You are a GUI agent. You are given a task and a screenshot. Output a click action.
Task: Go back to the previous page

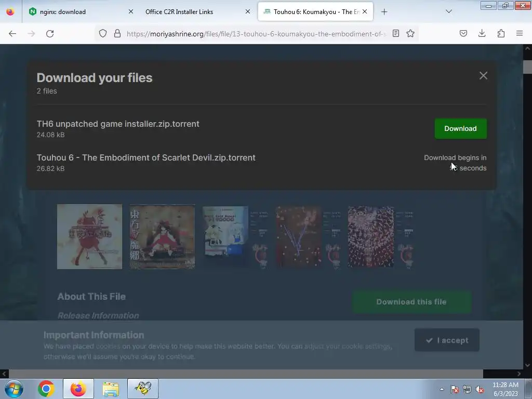[x=12, y=34]
